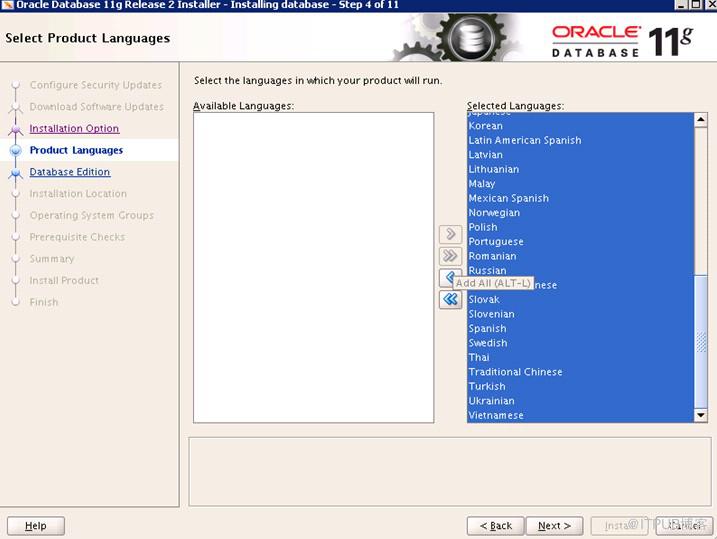Select Mexican Spanish in the list
This screenshot has width=717, height=539.
click(x=581, y=198)
